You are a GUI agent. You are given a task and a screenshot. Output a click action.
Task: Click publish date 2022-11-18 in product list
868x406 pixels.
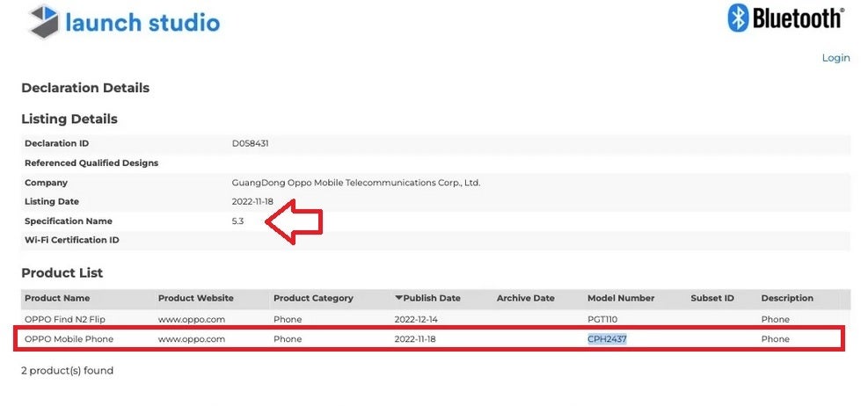point(415,339)
